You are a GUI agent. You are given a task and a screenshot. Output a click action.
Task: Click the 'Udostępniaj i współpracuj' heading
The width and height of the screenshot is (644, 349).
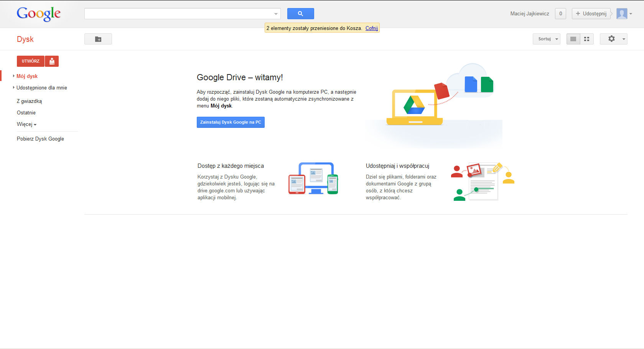[x=397, y=166]
